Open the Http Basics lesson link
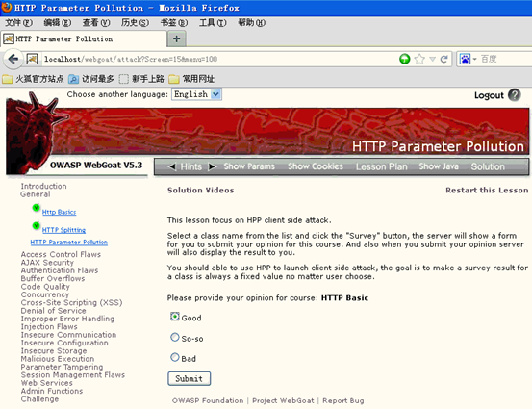The height and width of the screenshot is (409, 532). click(59, 212)
